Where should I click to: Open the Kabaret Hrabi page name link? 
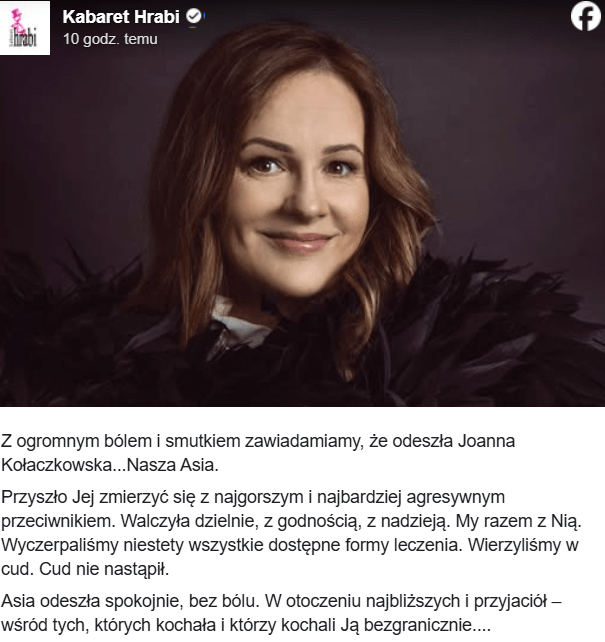pos(121,17)
